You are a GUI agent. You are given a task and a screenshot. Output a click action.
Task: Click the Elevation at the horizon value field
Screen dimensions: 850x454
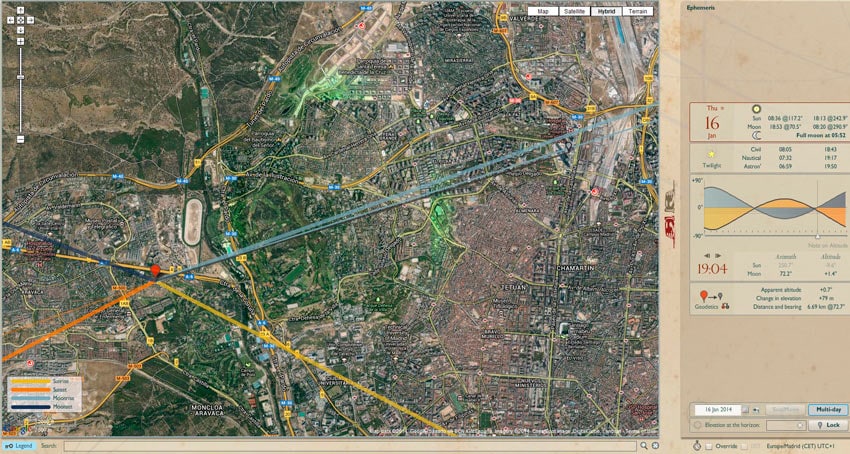(x=785, y=425)
